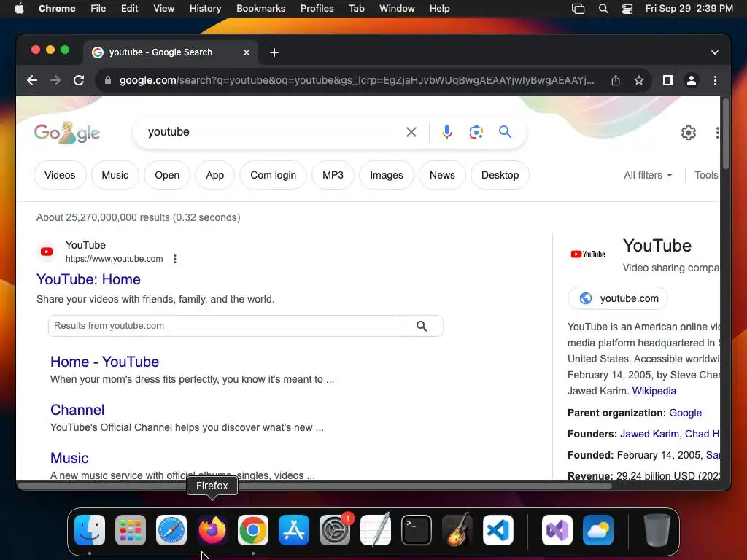Screen dimensions: 747x560
Task: Open Terminal from the Dock
Action: pos(417,530)
